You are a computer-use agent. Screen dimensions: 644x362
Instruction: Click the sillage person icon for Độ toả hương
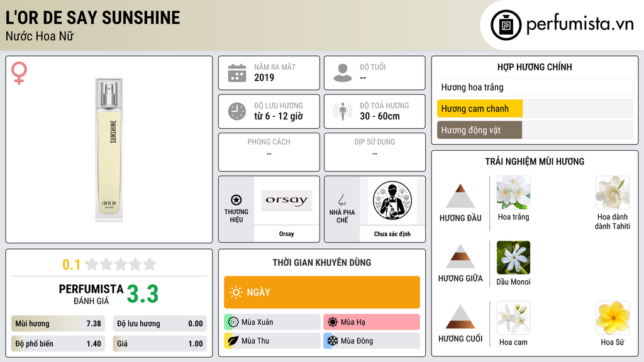point(343,111)
